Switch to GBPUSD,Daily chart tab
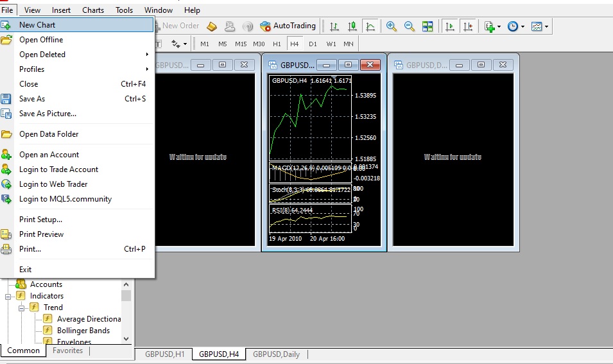The width and height of the screenshot is (613, 364). 276,354
